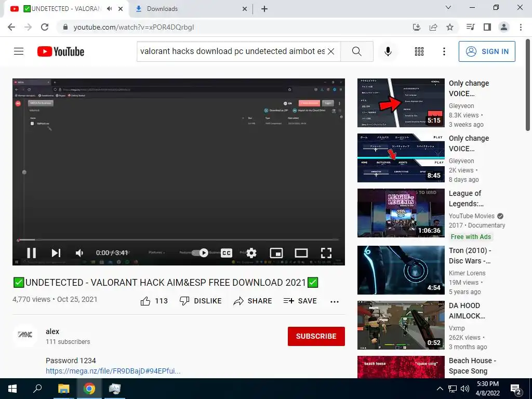Viewport: 532px width, 399px height.
Task: Click the address bar URL
Action: 134,27
